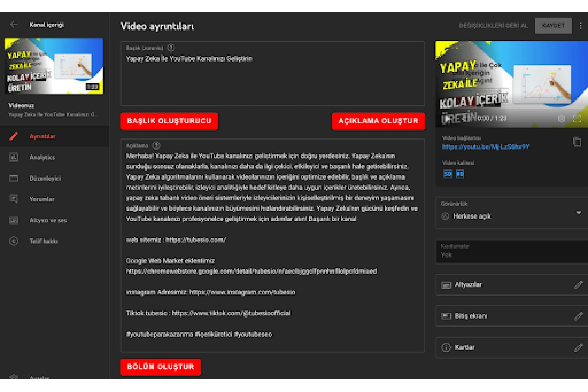
Task: Open the Altyazılar row
Action: [512, 285]
